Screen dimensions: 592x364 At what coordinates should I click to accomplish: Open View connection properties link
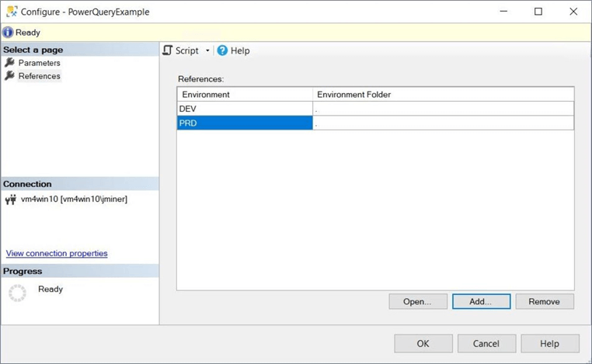tap(57, 253)
